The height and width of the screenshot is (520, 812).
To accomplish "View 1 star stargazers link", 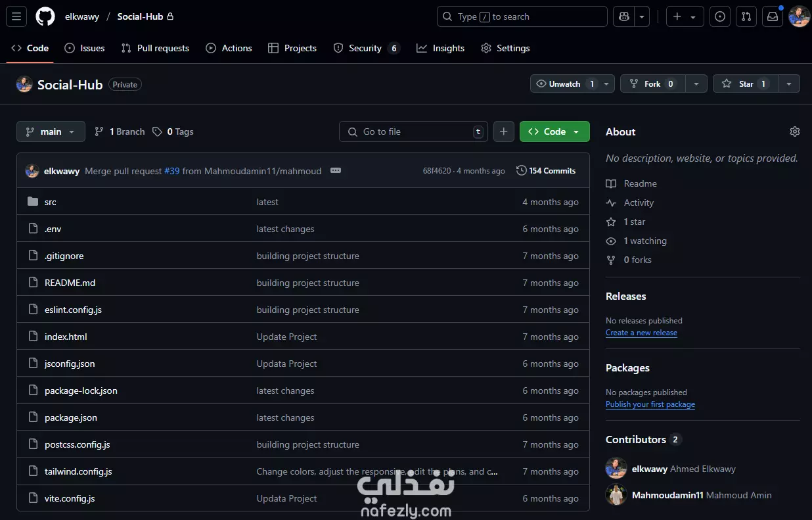I will (625, 222).
